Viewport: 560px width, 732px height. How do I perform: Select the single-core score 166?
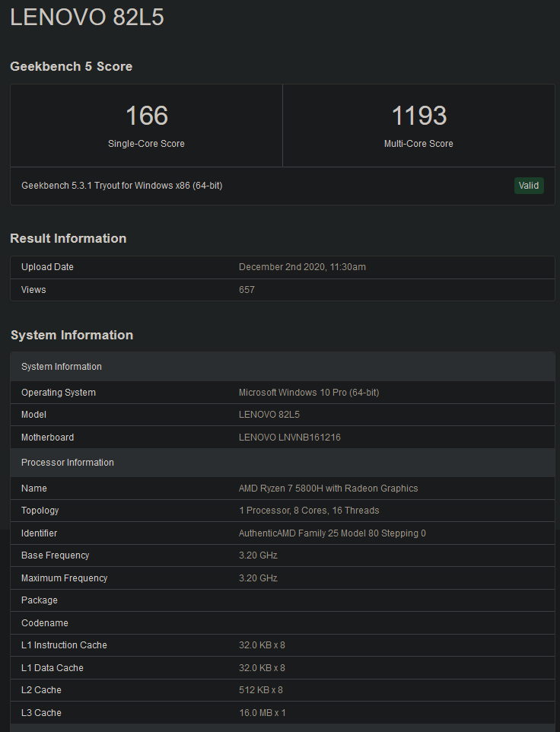pyautogui.click(x=147, y=116)
